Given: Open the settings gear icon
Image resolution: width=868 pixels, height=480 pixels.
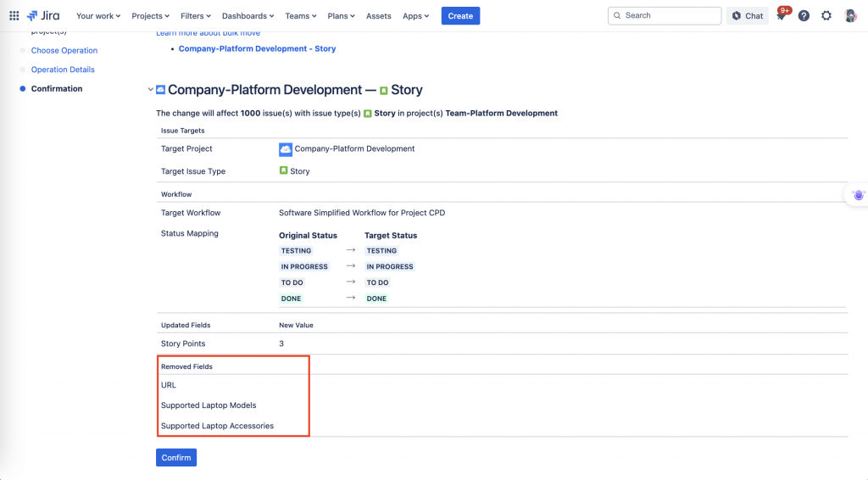Looking at the screenshot, I should click(x=826, y=16).
